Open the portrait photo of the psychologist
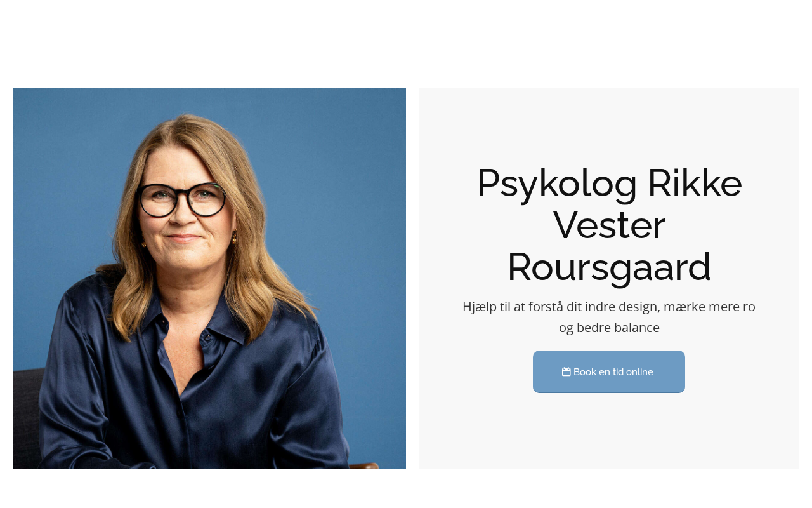812x508 pixels. point(209,279)
